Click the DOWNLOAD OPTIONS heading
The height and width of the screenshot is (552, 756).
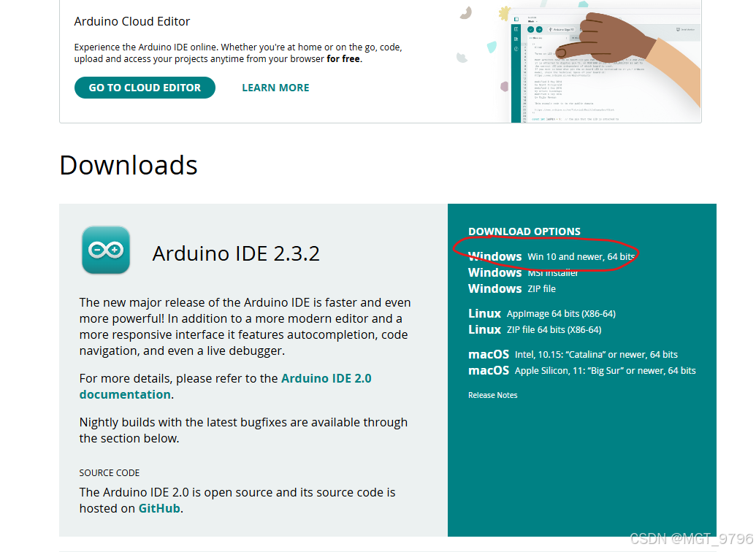[524, 231]
